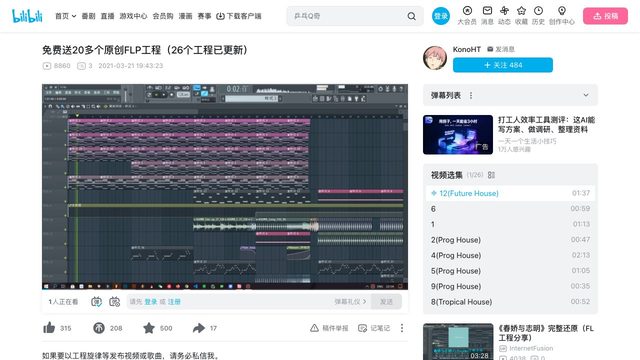Click the InternetFusion uploader name
This screenshot has width=640, height=360.
coord(531,348)
